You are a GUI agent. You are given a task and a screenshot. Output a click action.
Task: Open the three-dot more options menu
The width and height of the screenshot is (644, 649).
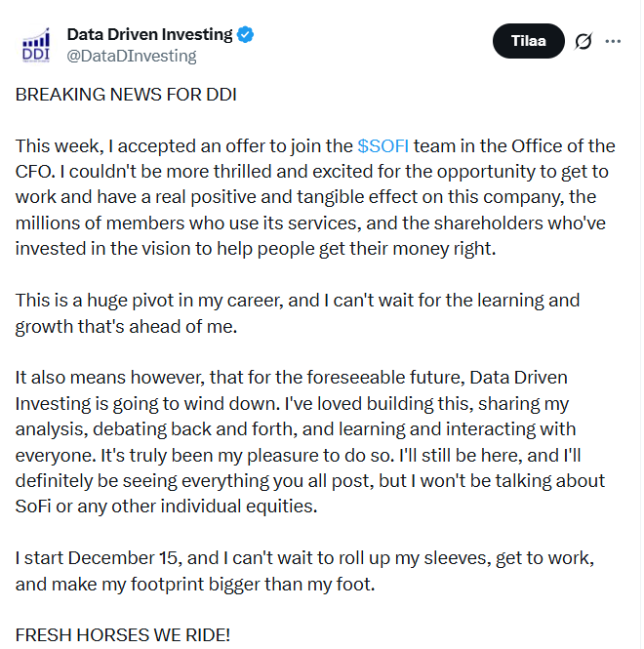614,41
